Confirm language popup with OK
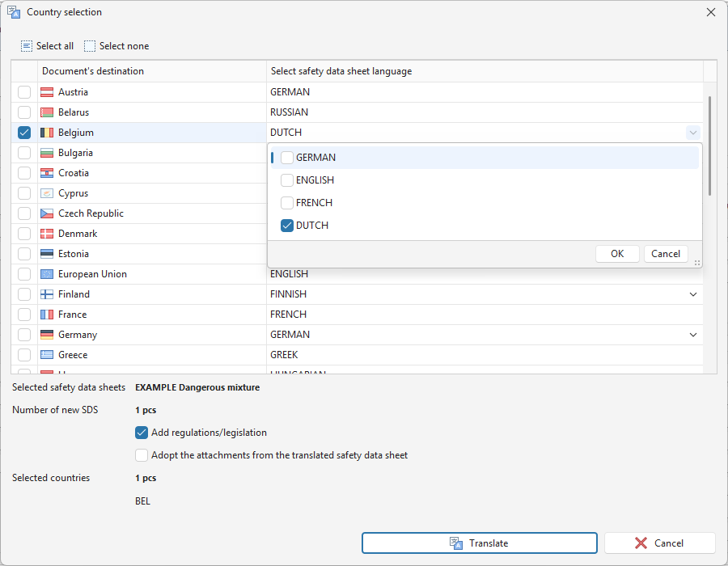Screen dimensions: 728x566 click(x=617, y=254)
